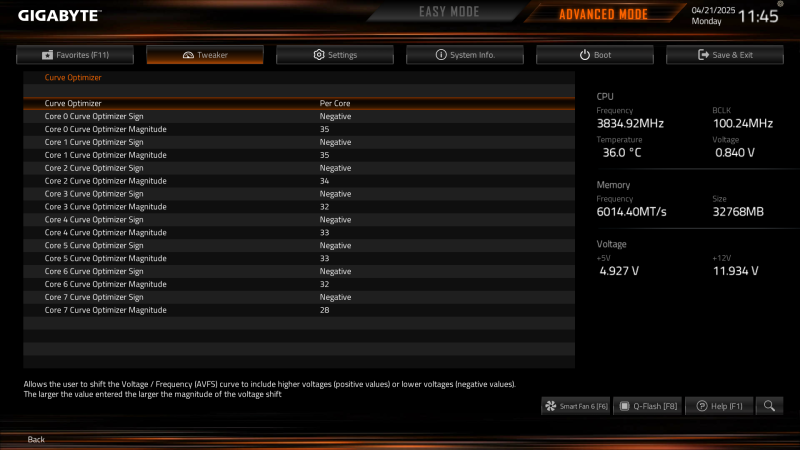This screenshot has height=450, width=800.
Task: Click the Back button
Action: 36,439
